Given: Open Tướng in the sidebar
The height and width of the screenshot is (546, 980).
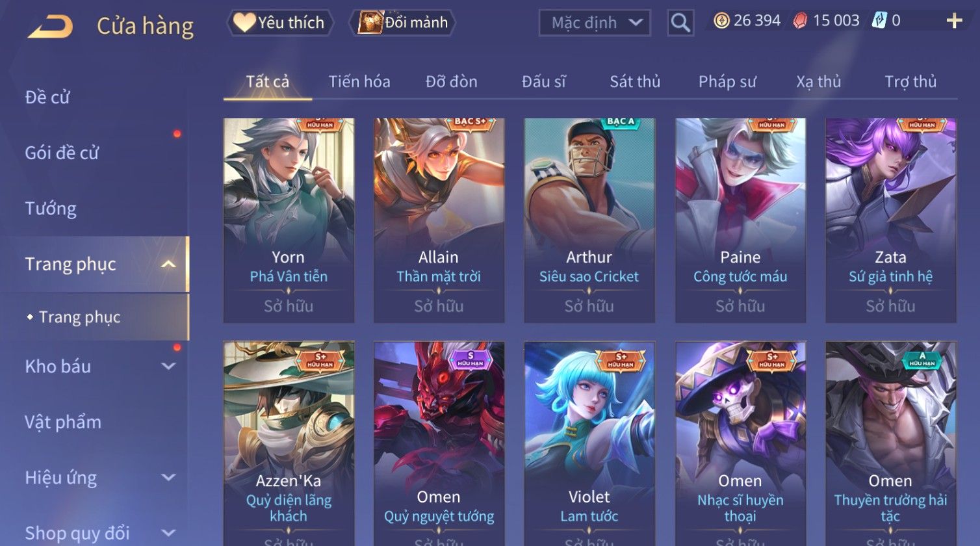Looking at the screenshot, I should [51, 209].
